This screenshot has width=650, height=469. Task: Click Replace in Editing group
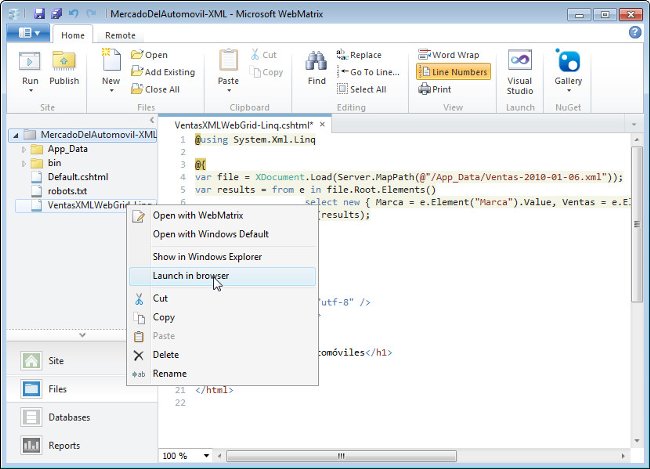359,55
